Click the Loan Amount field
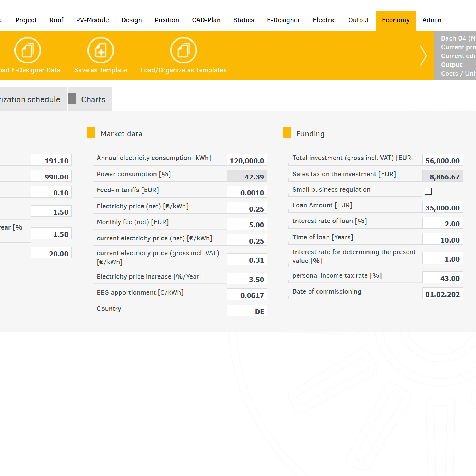Viewport: 476px width, 476px height. coord(442,208)
